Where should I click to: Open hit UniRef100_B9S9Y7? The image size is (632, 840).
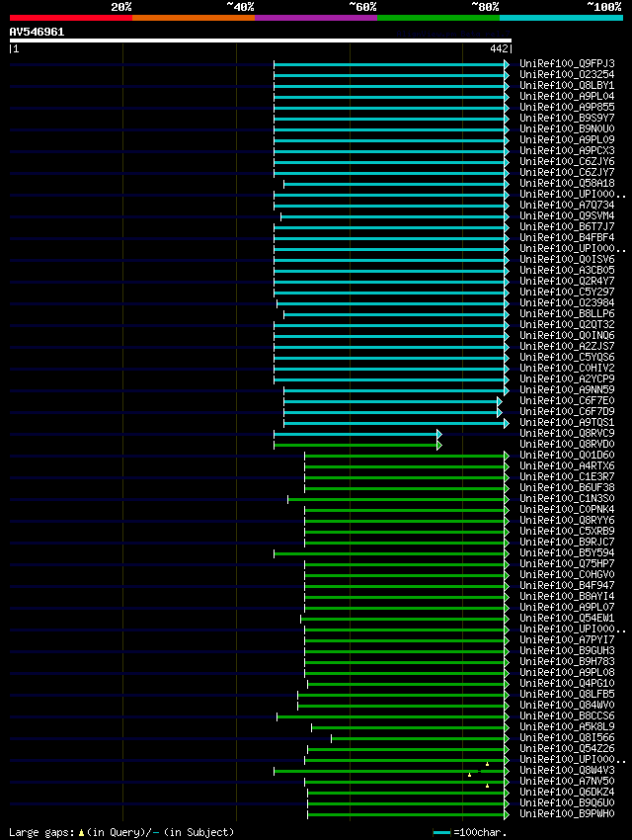tap(567, 118)
